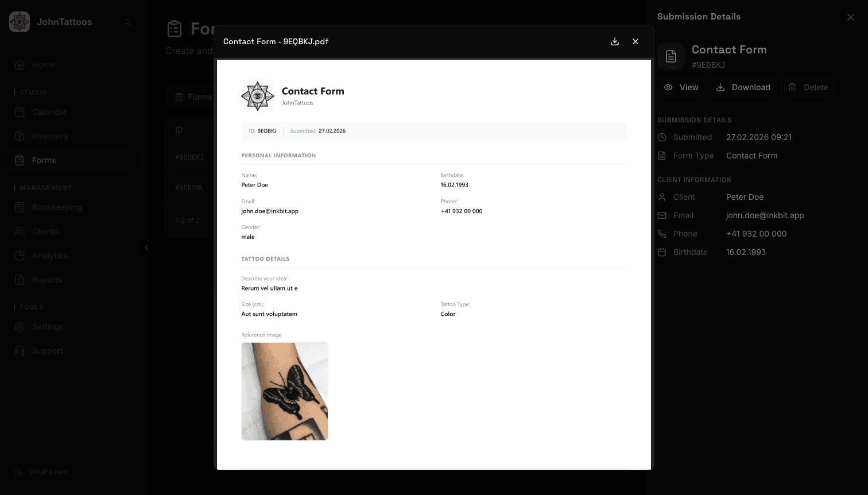Open the Bookkeeping section icon
Image resolution: width=868 pixels, height=495 pixels.
[x=20, y=207]
